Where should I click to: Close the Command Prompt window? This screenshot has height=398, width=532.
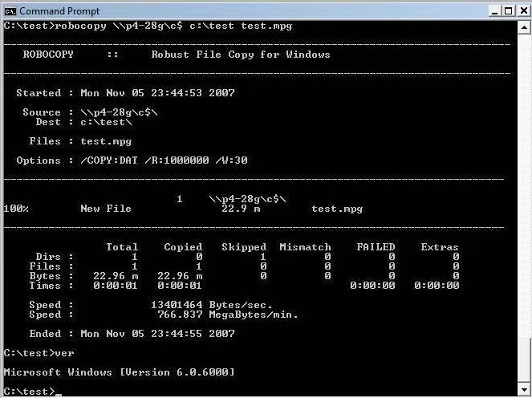coord(523,11)
